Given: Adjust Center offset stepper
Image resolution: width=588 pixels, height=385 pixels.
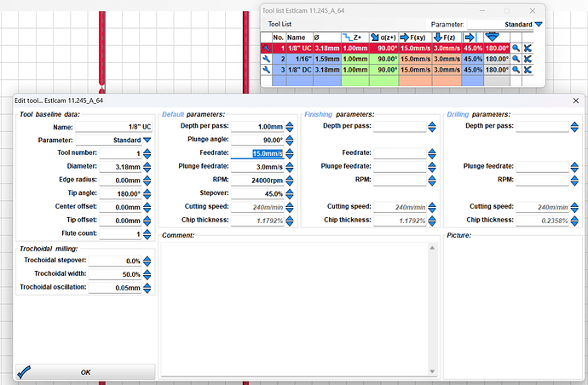Looking at the screenshot, I should (x=147, y=207).
